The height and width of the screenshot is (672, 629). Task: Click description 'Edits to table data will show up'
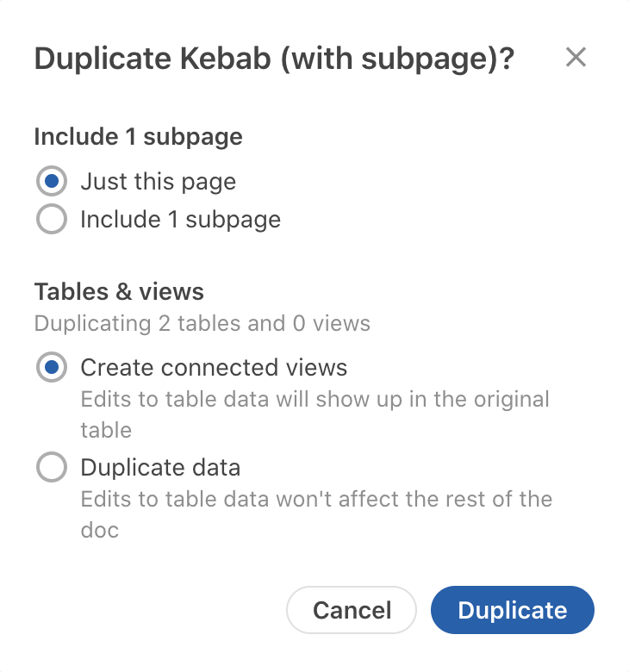314,400
